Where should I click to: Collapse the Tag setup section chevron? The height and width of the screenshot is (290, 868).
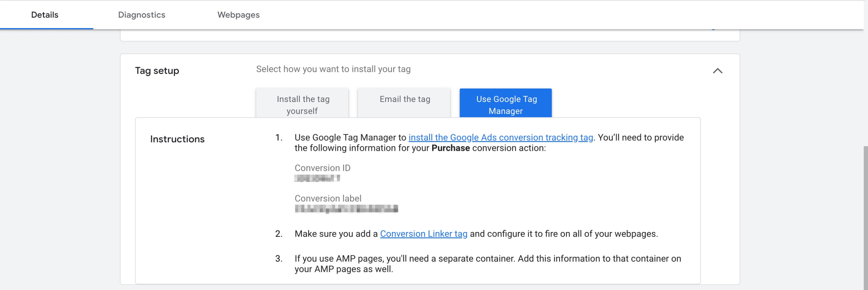pyautogui.click(x=717, y=71)
